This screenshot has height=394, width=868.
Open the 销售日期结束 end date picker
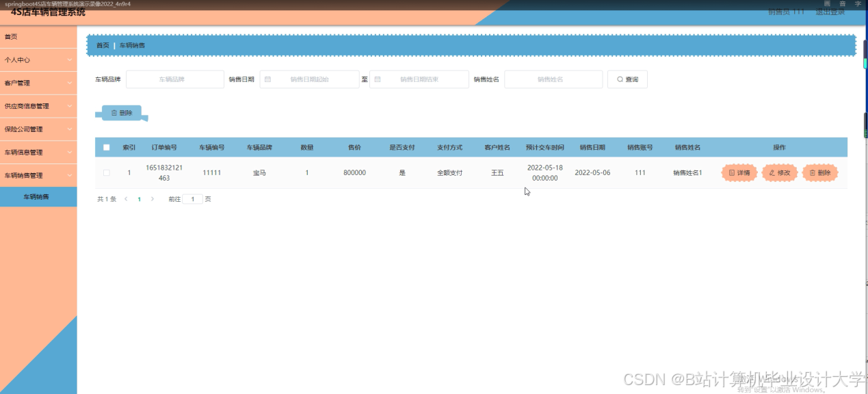click(419, 79)
